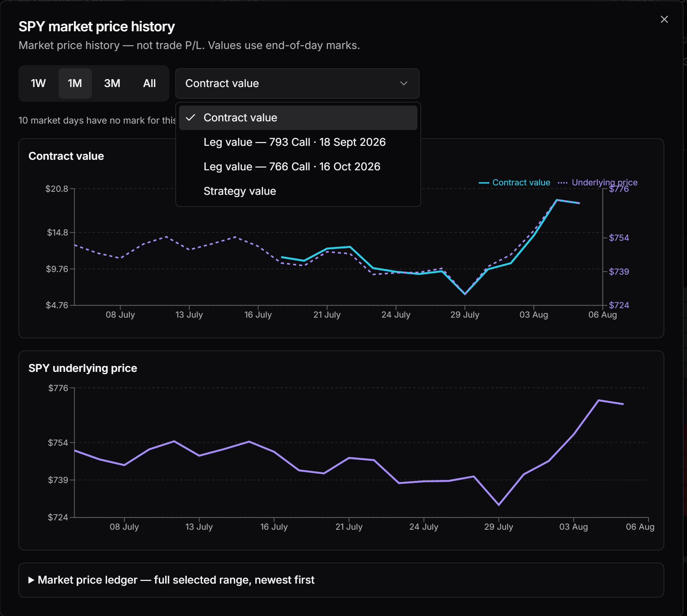Collapse the Contract value dropdown
This screenshot has width=687, height=616.
click(297, 83)
